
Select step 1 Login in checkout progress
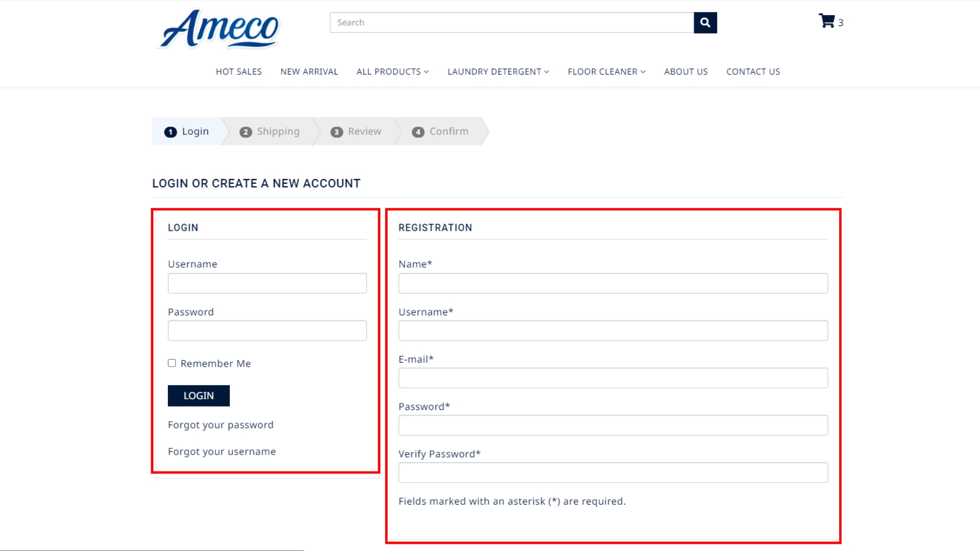(x=187, y=132)
